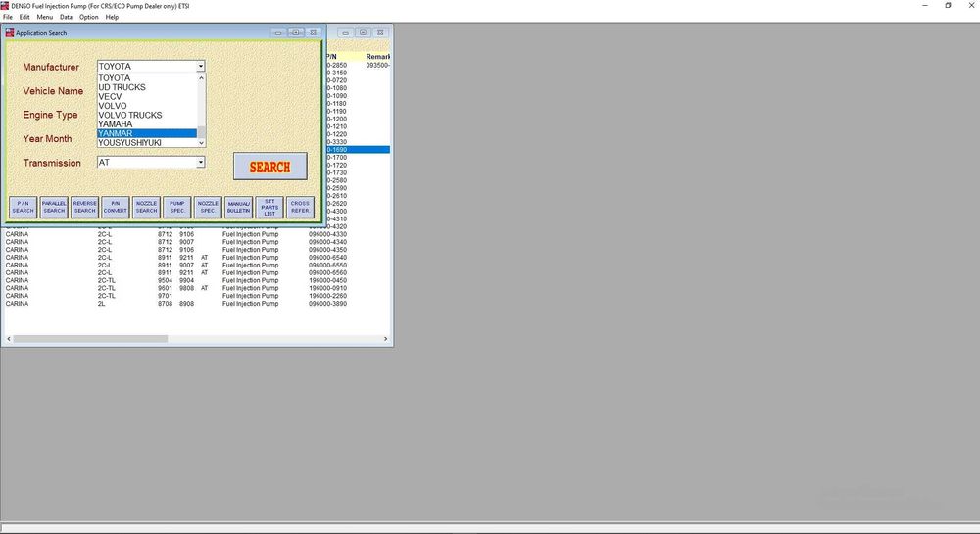Maximize the background results window
The height and width of the screenshot is (534, 980).
(x=363, y=32)
